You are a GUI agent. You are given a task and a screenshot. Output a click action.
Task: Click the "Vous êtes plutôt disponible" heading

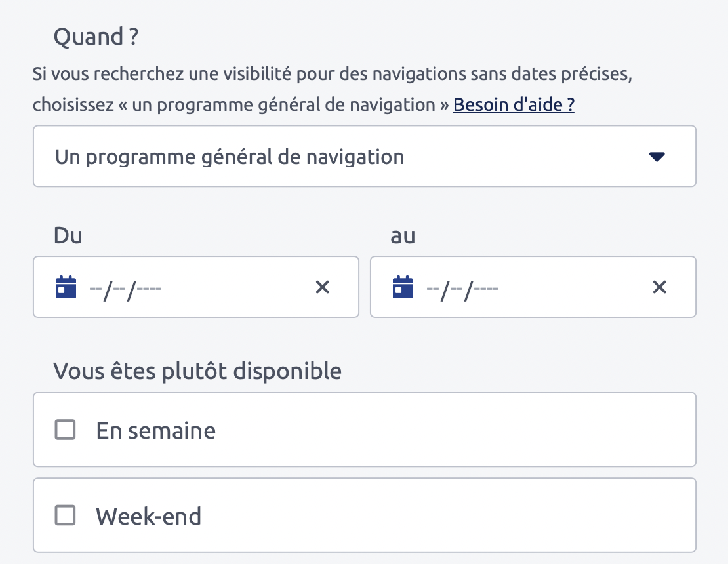[197, 371]
